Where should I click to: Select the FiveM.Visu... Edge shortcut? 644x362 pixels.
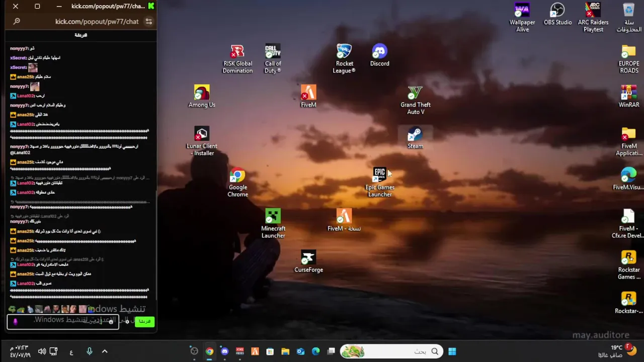coord(629,179)
